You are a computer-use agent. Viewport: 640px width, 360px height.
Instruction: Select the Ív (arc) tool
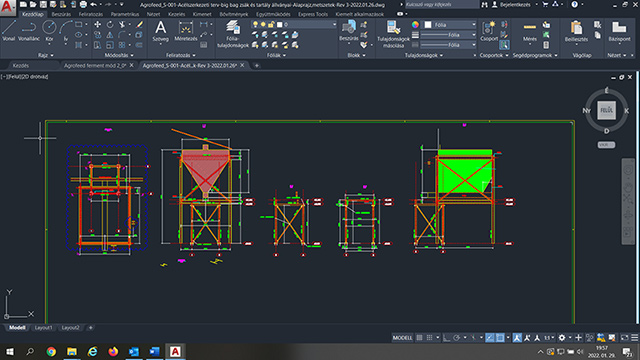tap(66, 31)
